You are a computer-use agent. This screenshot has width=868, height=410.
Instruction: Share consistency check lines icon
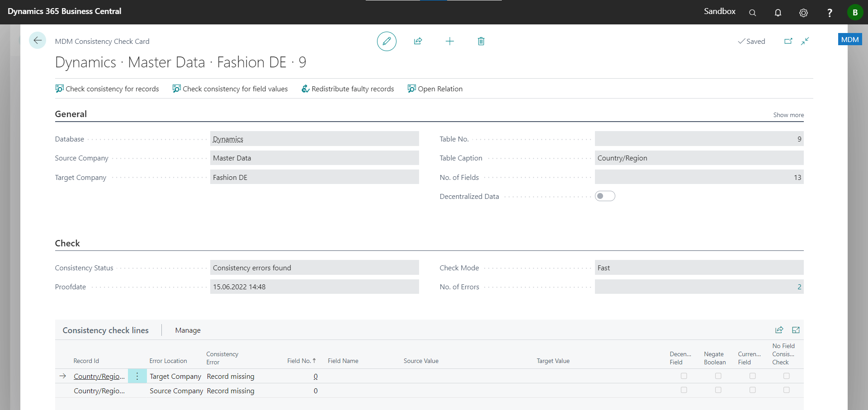click(x=779, y=330)
